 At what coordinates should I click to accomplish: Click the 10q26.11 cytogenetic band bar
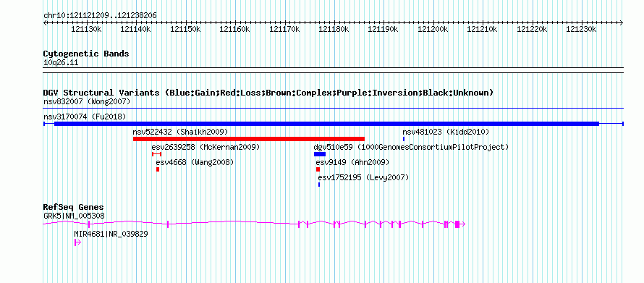[333, 69]
